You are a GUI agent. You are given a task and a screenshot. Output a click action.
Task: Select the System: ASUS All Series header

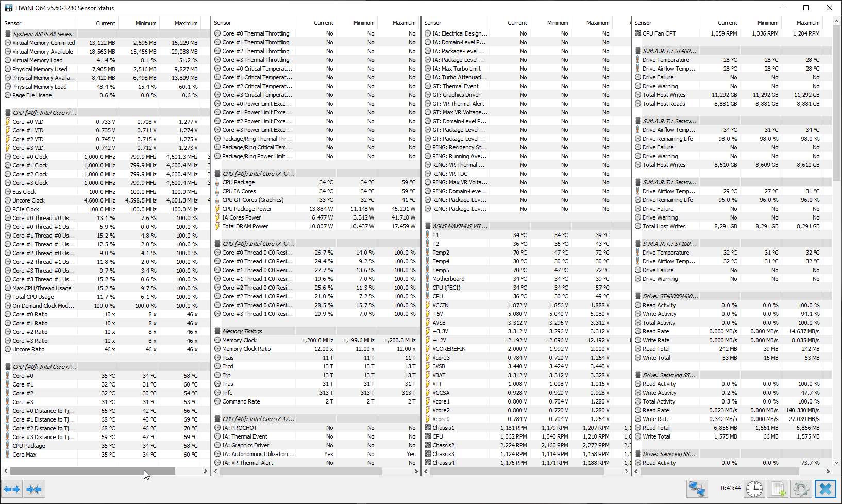coord(42,34)
